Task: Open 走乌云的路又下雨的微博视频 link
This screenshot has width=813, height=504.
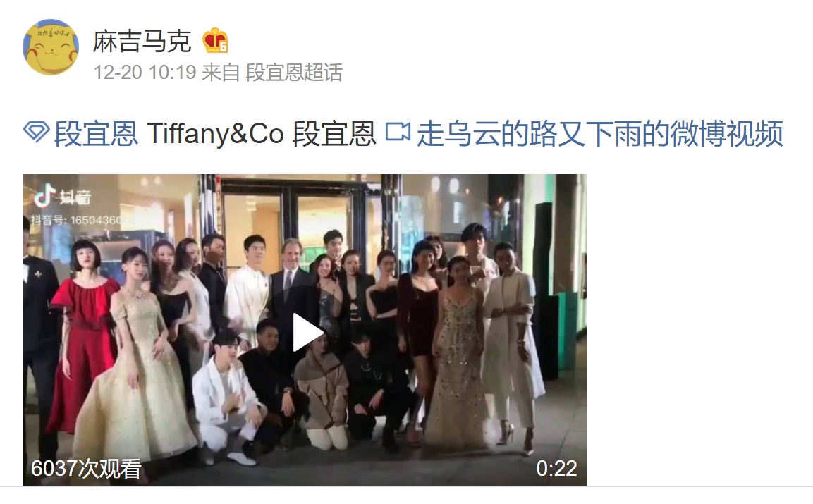Action: pyautogui.click(x=600, y=133)
